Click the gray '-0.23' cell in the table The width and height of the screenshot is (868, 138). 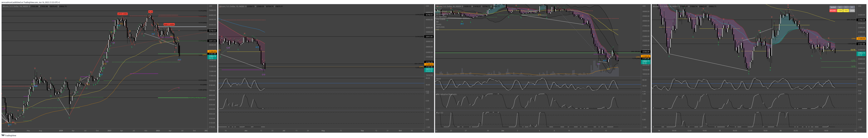[852, 11]
